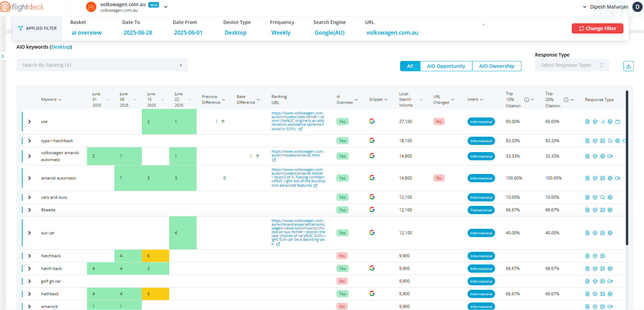Open the amarok automatic ranking URL link

click(298, 177)
